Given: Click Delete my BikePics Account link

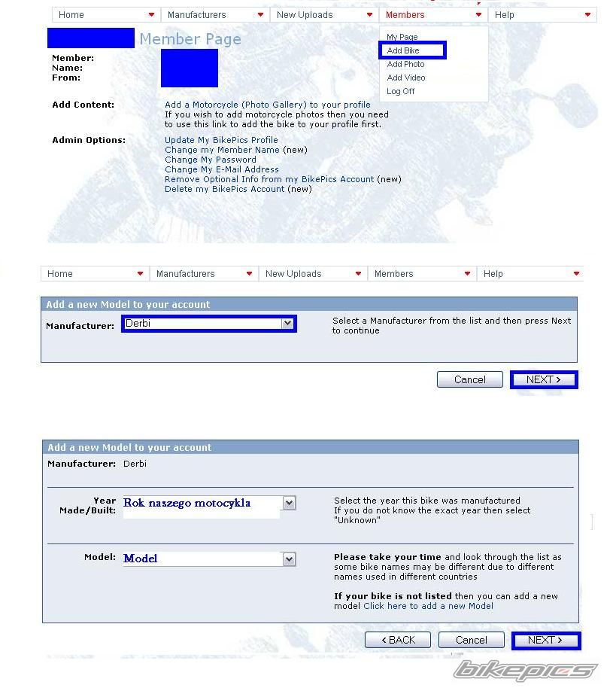Looking at the screenshot, I should click(x=224, y=189).
